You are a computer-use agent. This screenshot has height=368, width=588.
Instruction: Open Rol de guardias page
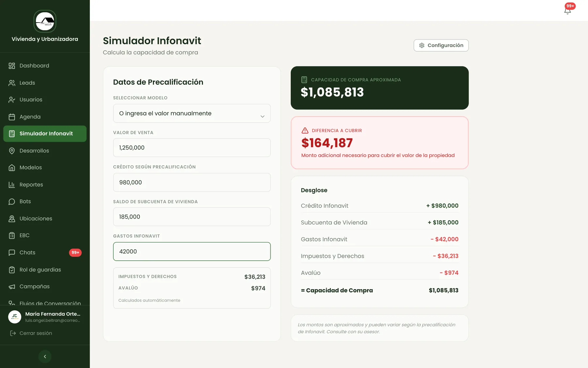coord(45,270)
